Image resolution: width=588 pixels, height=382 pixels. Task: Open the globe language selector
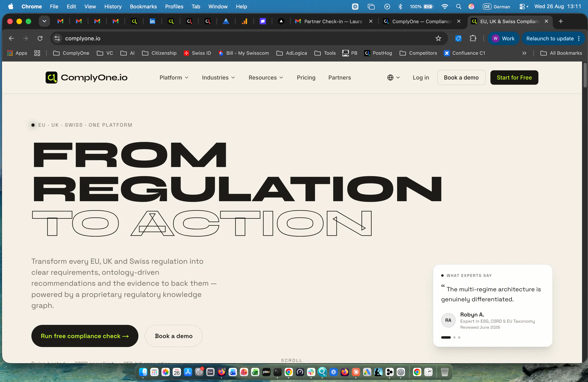point(393,78)
